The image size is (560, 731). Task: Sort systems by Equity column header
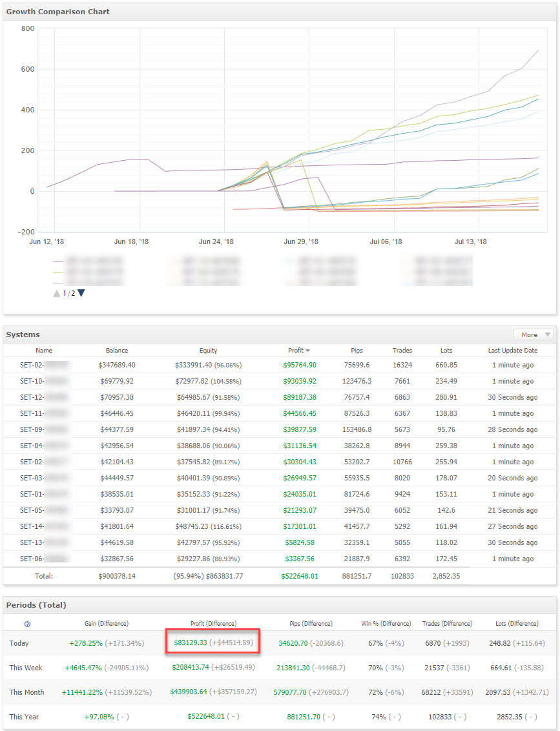[208, 350]
